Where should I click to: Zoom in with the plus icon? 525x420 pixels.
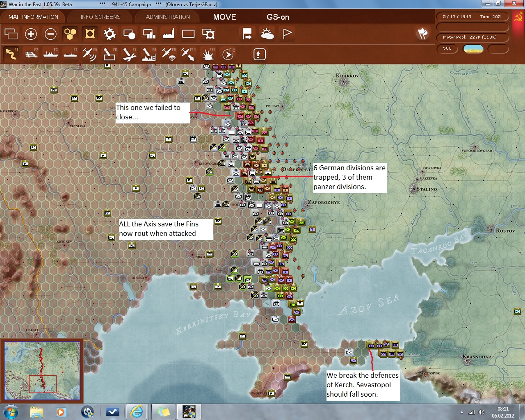point(31,34)
